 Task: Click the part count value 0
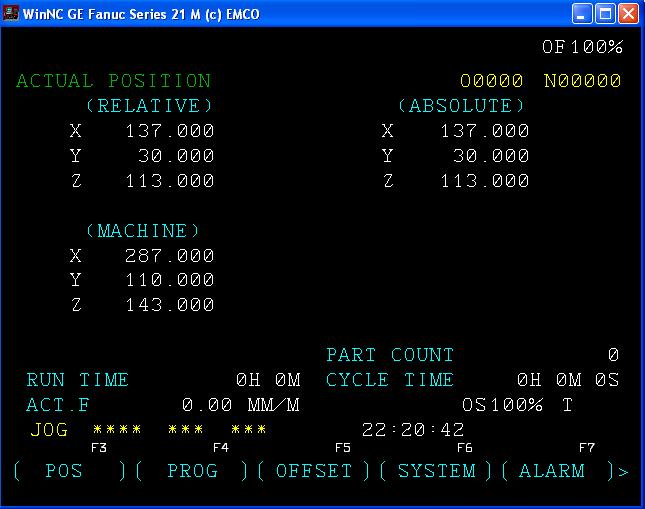[x=613, y=355]
